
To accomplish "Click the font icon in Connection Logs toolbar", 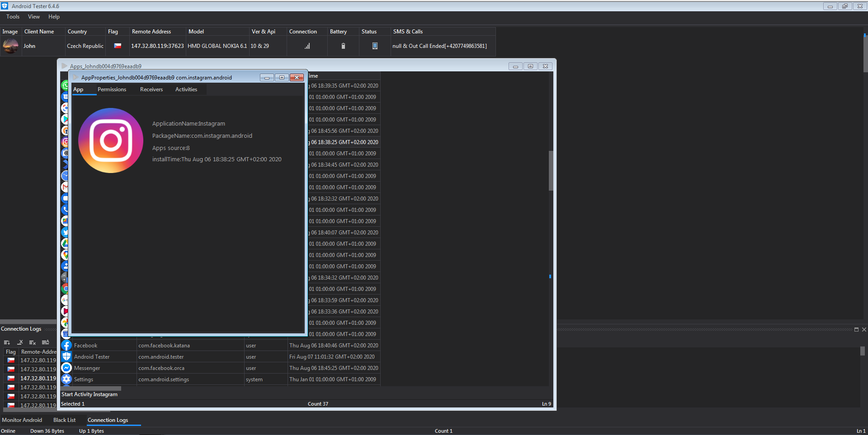I will pyautogui.click(x=45, y=342).
